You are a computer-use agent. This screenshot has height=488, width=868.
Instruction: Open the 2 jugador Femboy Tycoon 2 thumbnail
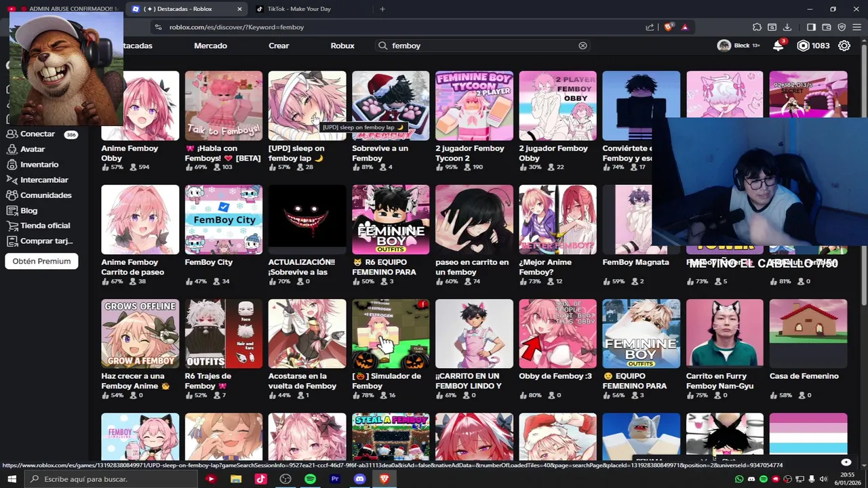(x=474, y=106)
